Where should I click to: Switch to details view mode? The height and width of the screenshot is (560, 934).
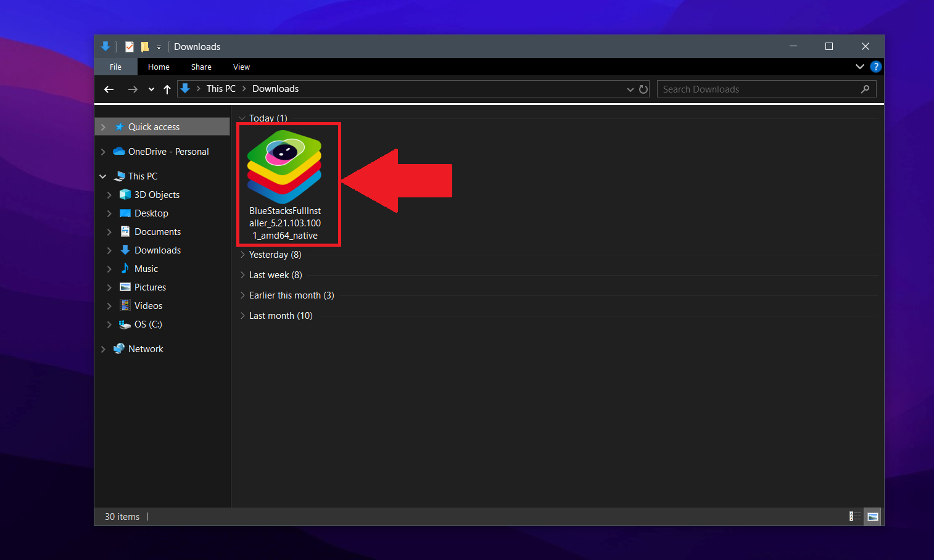(854, 516)
